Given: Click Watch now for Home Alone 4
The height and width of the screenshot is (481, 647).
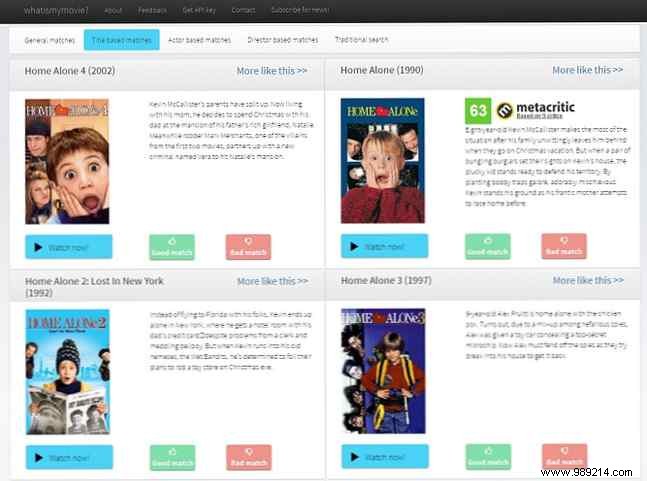Looking at the screenshot, I should tap(68, 247).
